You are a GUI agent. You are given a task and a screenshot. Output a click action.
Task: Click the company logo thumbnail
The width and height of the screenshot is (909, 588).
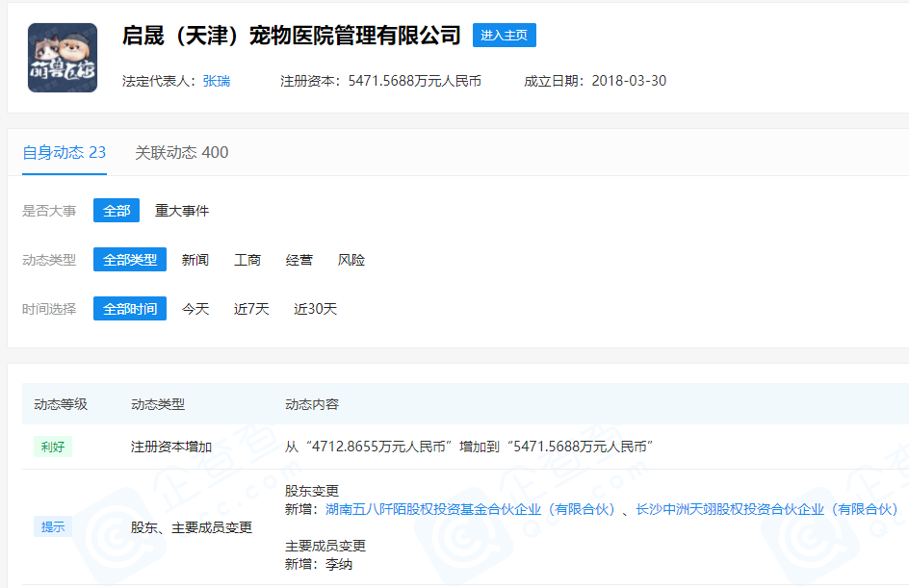(x=63, y=58)
